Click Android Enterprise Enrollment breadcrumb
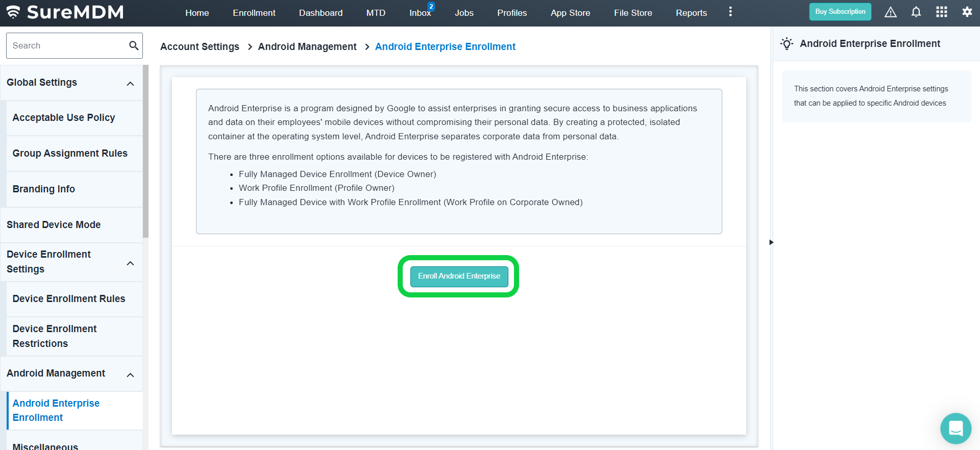Screen dimensions: 980x450 [445, 46]
